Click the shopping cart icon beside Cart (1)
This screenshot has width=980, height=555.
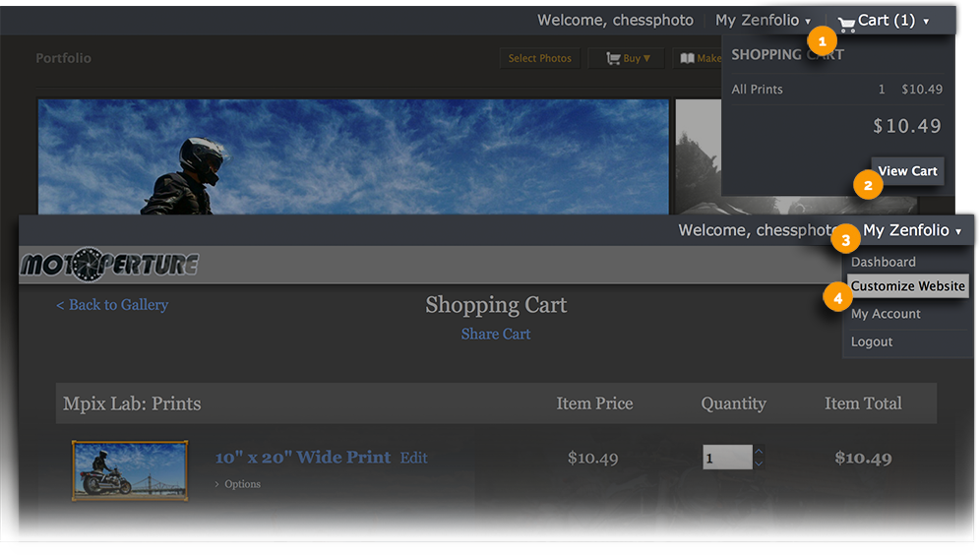coord(846,24)
